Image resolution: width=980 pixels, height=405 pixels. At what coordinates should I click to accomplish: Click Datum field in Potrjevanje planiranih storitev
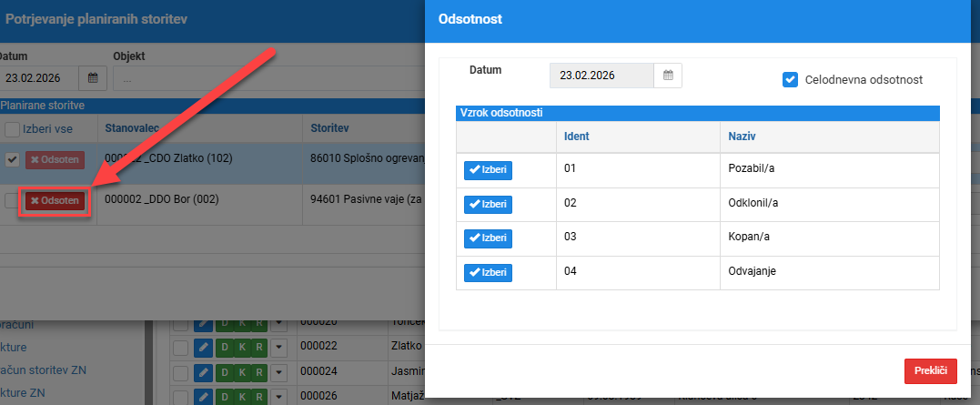(39, 78)
